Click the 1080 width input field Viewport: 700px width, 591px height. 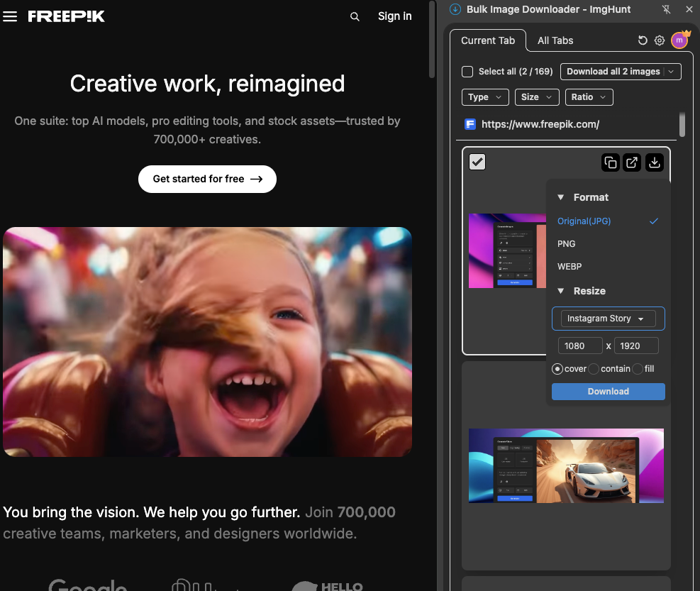point(580,346)
